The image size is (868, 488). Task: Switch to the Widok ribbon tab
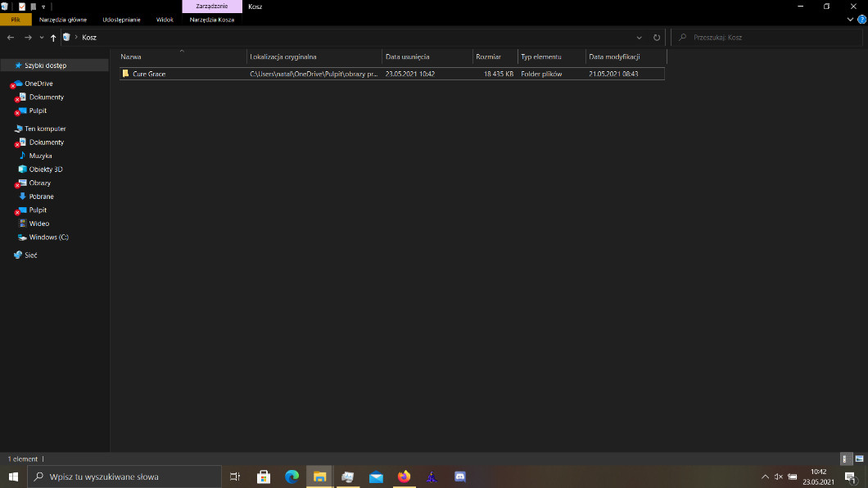click(x=165, y=20)
